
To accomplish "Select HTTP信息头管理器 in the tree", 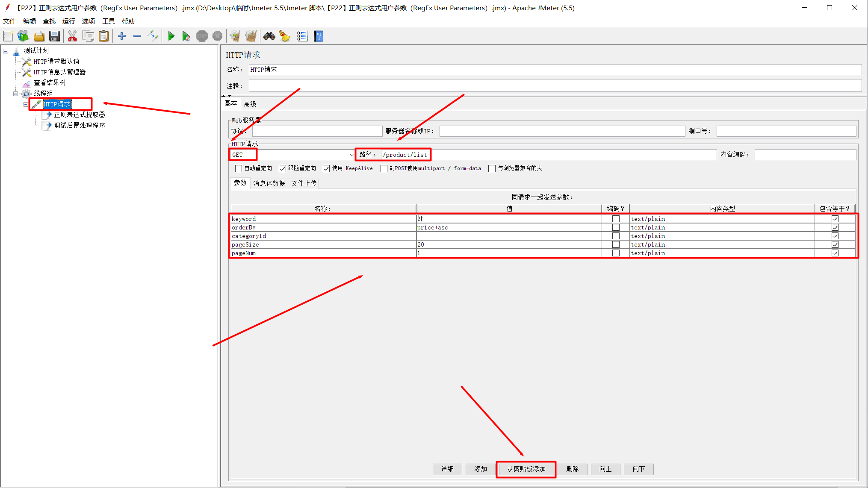I will 60,72.
